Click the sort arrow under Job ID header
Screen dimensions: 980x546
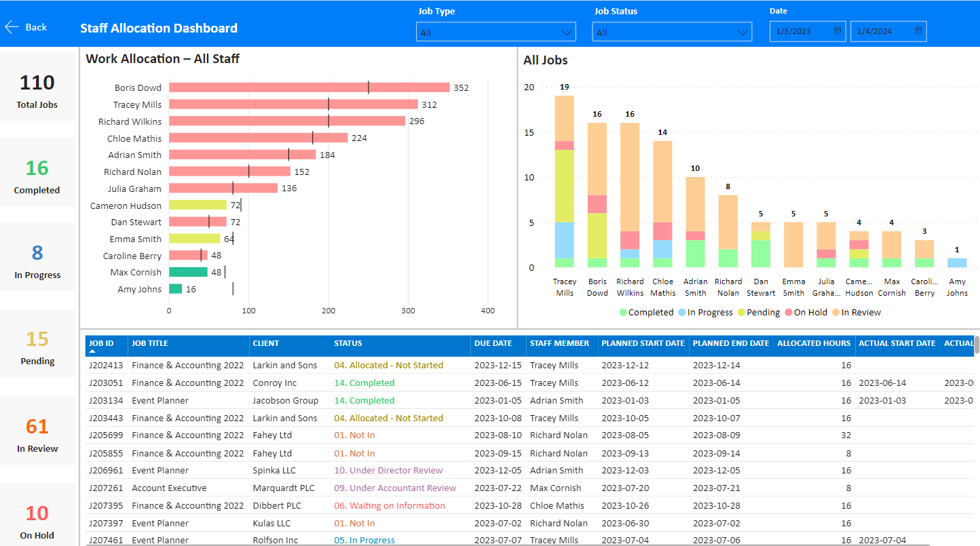pyautogui.click(x=92, y=351)
